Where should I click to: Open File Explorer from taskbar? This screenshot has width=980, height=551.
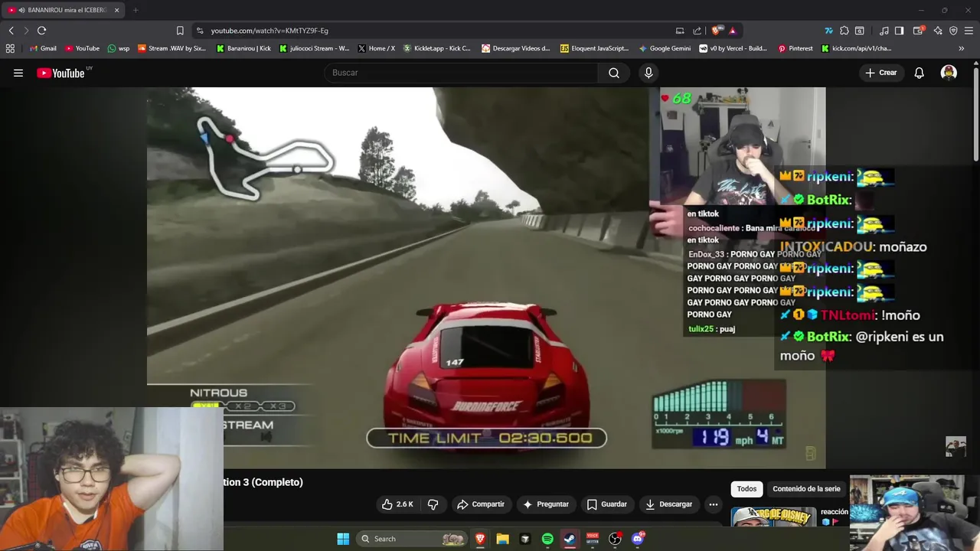point(502,539)
